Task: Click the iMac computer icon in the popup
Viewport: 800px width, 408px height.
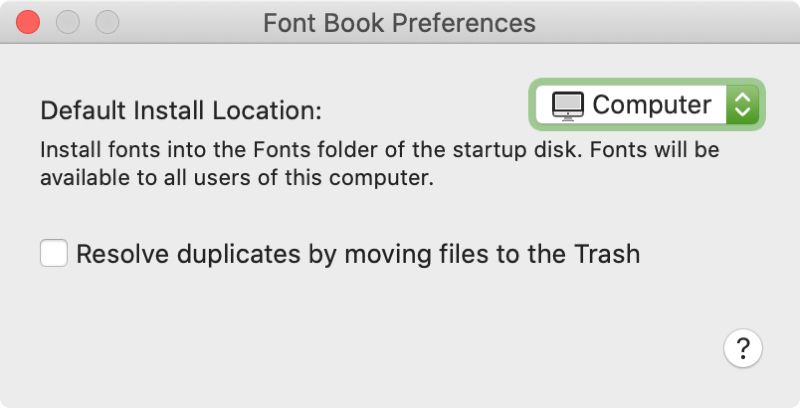Action: (x=567, y=106)
